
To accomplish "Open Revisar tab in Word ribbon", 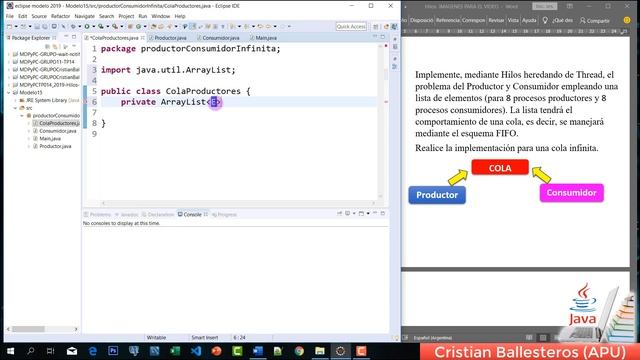I will tap(496, 20).
